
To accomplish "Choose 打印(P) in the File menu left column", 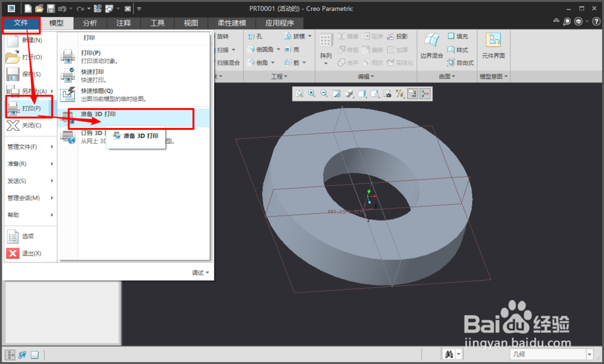I will 29,108.
